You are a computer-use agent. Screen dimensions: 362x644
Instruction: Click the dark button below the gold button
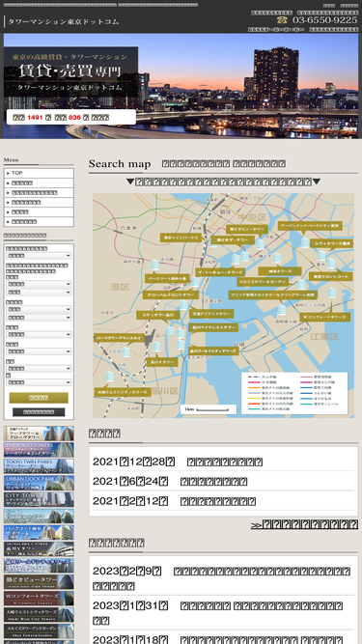[39, 412]
